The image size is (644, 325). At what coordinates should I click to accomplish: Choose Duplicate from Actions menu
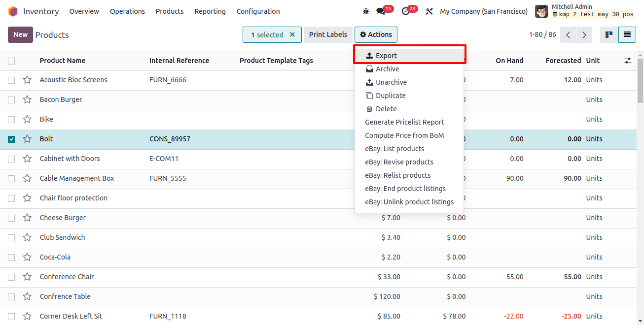[x=409, y=96]
